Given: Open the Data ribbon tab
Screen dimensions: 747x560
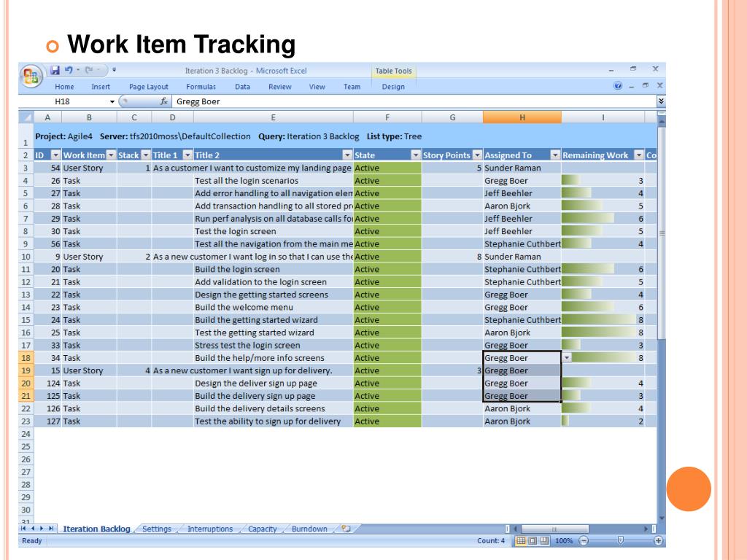Looking at the screenshot, I should pyautogui.click(x=242, y=87).
